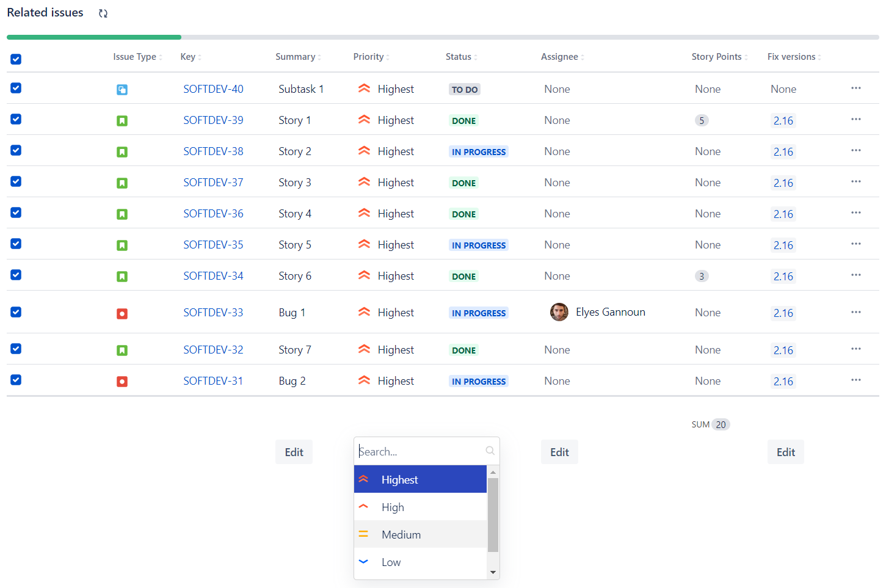The width and height of the screenshot is (886, 588).
Task: Click the Story type icon for SOFTDEV-37
Action: [122, 183]
